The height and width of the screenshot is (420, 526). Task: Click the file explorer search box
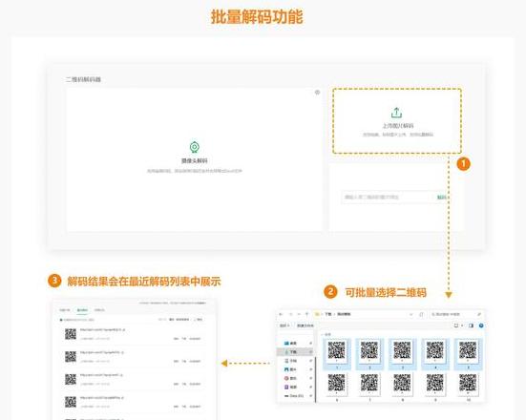tap(457, 314)
